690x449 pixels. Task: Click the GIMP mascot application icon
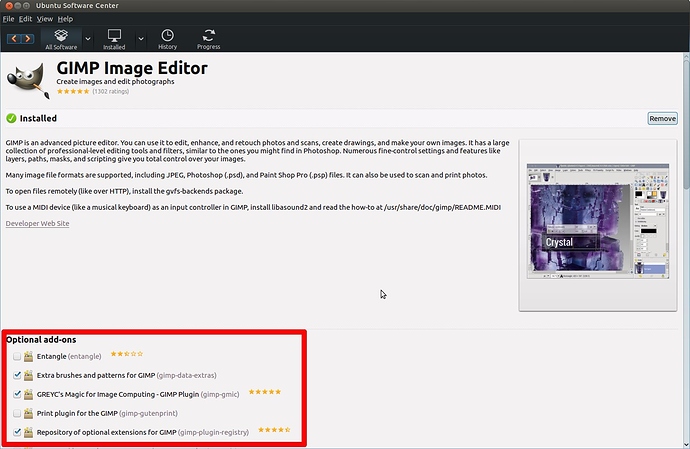[x=27, y=81]
